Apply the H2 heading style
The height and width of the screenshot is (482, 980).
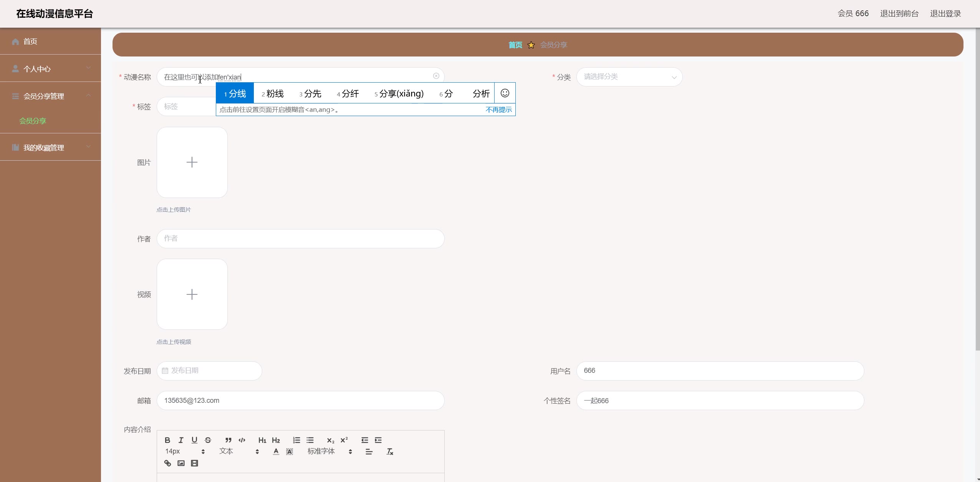coord(276,440)
